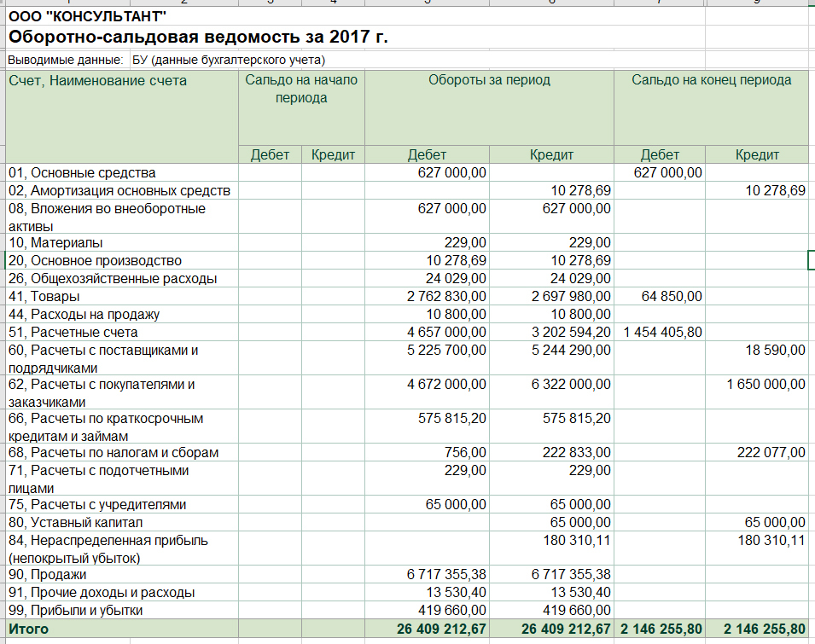Select row 08, Вложения во внеоборотные активы
Image resolution: width=815 pixels, height=644 pixels.
(408, 217)
